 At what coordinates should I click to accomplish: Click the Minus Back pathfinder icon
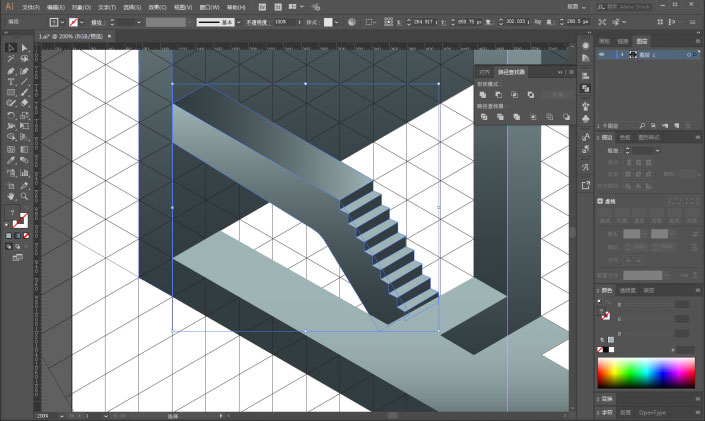coord(566,117)
